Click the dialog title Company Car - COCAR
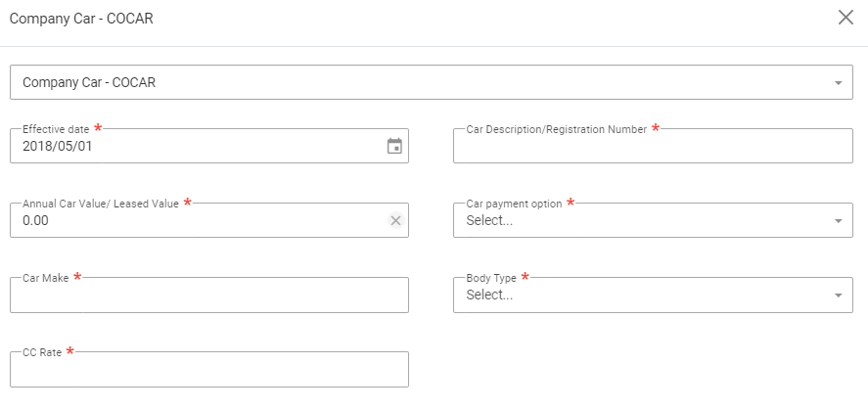This screenshot has width=868, height=410. [x=81, y=19]
